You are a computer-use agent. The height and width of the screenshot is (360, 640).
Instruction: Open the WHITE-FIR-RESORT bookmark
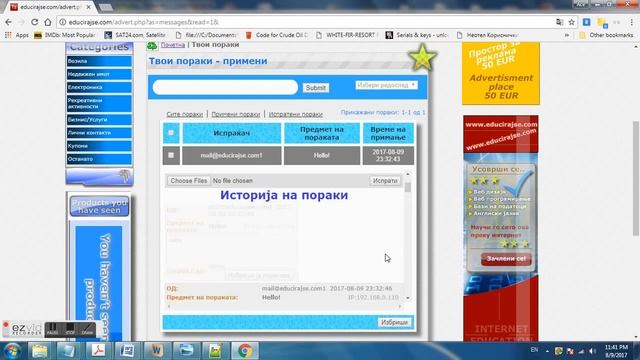point(347,35)
